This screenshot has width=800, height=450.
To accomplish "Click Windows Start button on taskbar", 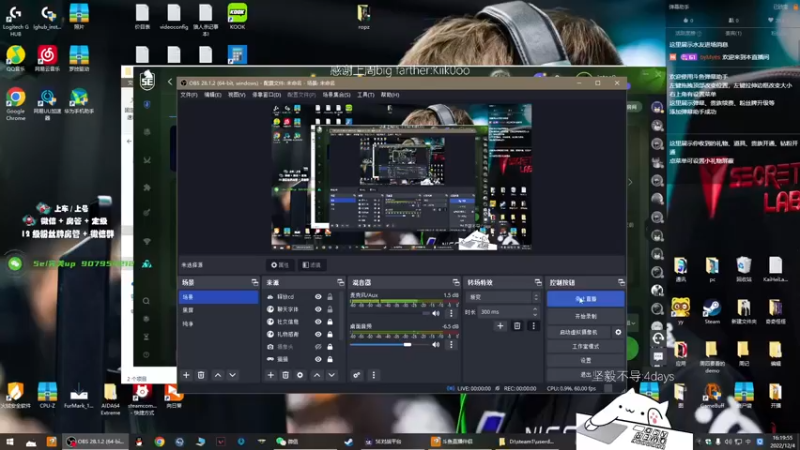I will (9, 442).
